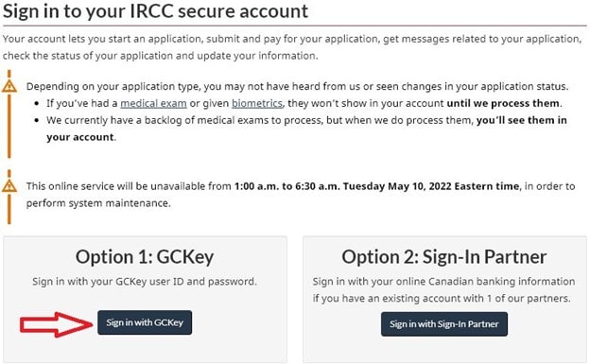Click the Sign in with GCKey button
590x364 pixels.
point(145,322)
